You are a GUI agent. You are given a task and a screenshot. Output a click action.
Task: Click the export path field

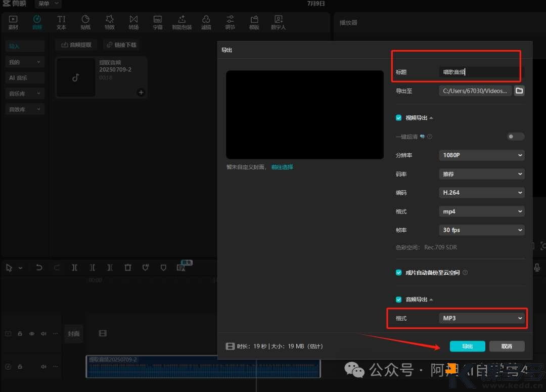[475, 91]
